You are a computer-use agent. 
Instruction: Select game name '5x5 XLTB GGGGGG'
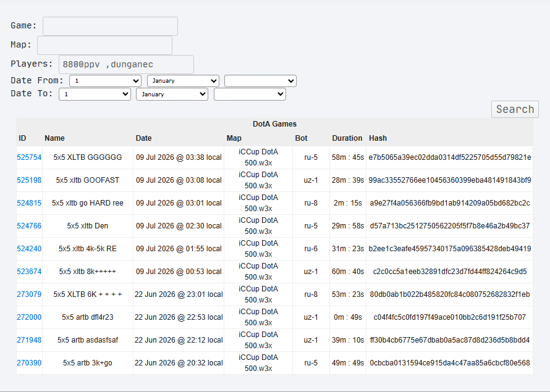coord(88,157)
